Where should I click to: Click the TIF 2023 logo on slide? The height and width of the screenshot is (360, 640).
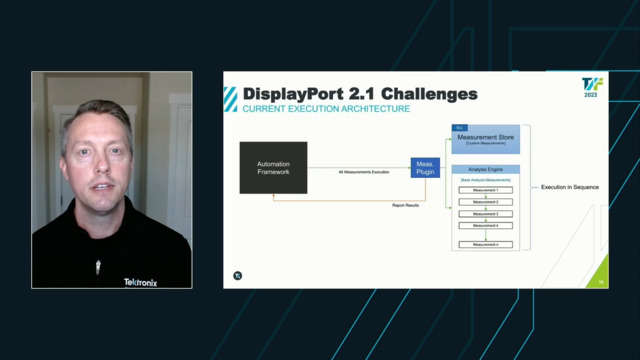point(592,87)
